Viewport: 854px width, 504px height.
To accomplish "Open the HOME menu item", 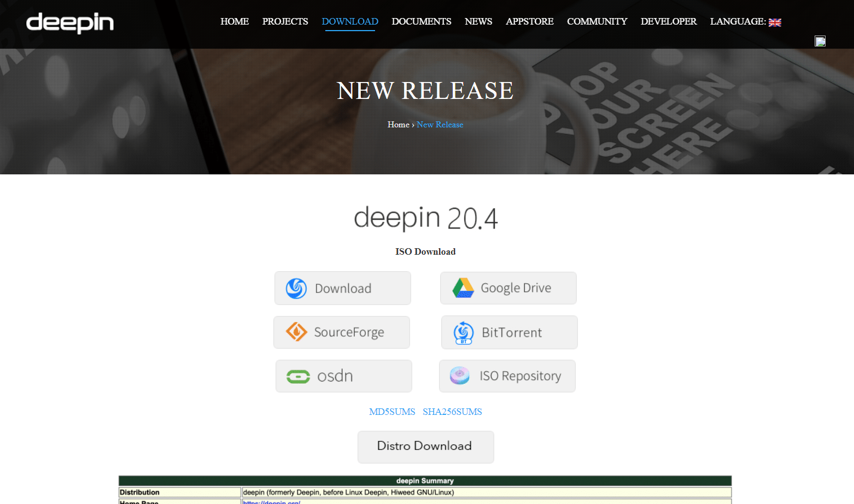I will pos(235,21).
